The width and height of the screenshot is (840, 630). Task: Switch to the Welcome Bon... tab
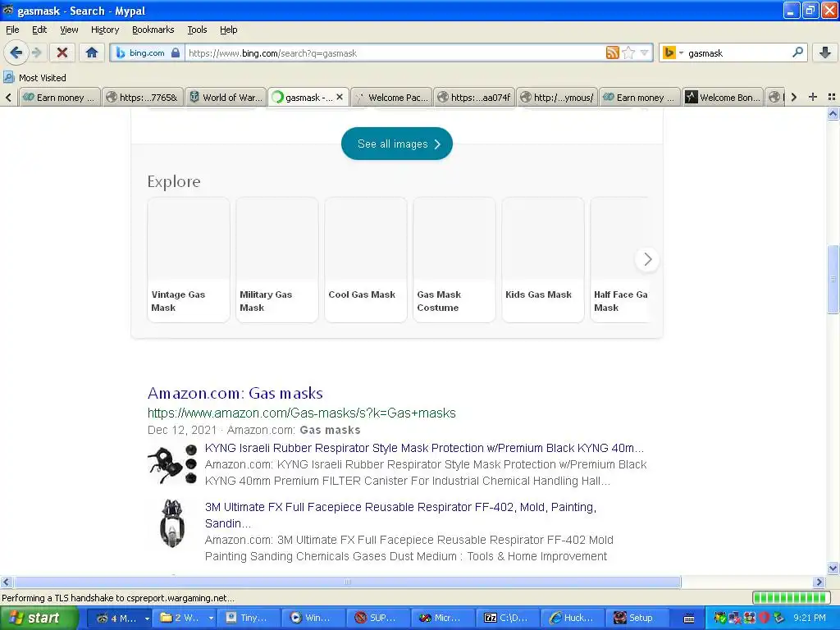point(723,98)
